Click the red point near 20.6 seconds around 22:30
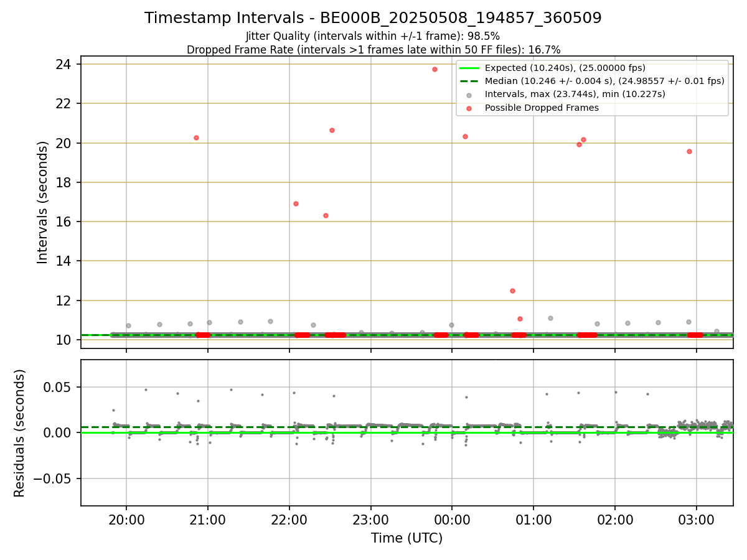The width and height of the screenshot is (747, 560). pyautogui.click(x=332, y=130)
